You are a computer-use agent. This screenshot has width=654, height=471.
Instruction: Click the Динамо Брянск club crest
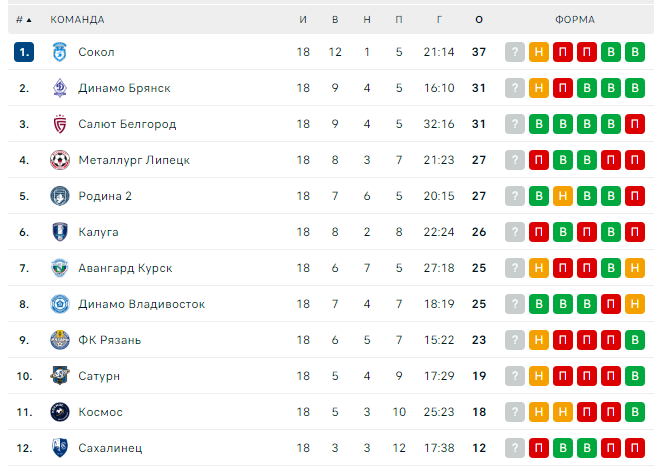pyautogui.click(x=60, y=88)
